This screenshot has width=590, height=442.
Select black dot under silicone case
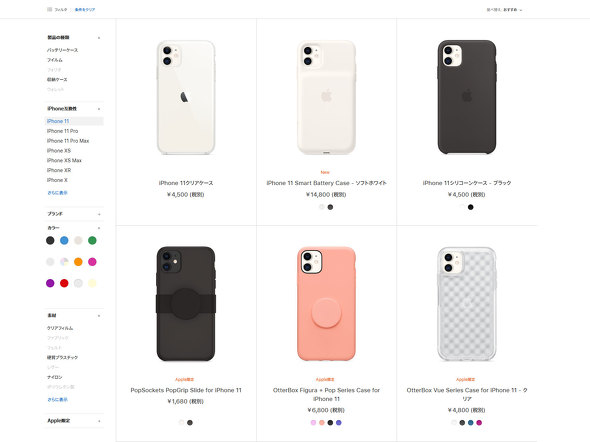pyautogui.click(x=471, y=207)
